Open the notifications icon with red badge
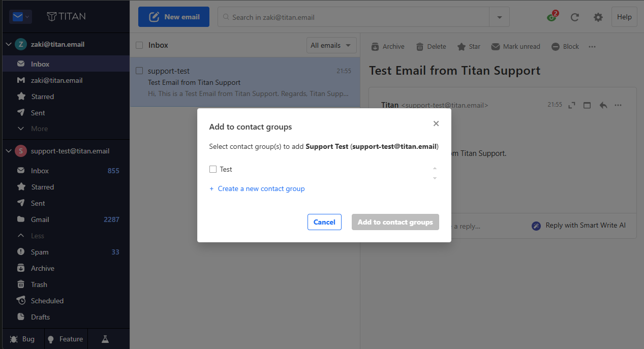The height and width of the screenshot is (349, 644). point(551,17)
